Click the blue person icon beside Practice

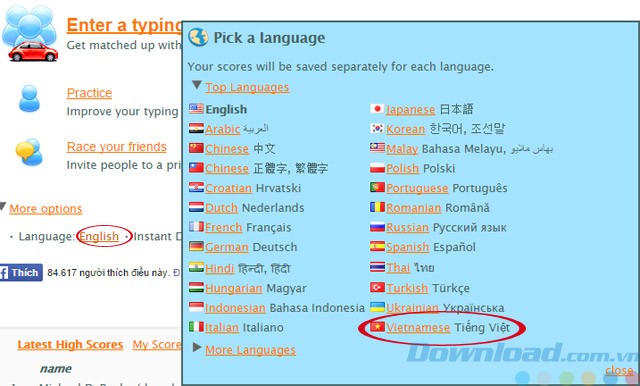[x=29, y=98]
